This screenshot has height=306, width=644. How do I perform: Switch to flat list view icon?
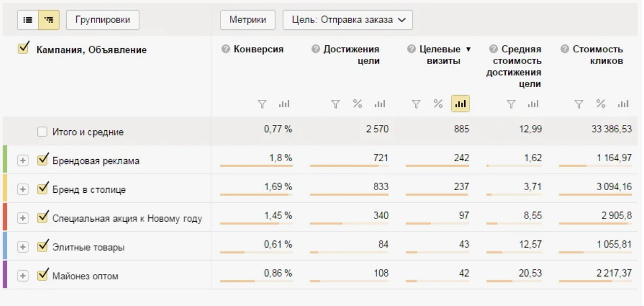[x=28, y=20]
